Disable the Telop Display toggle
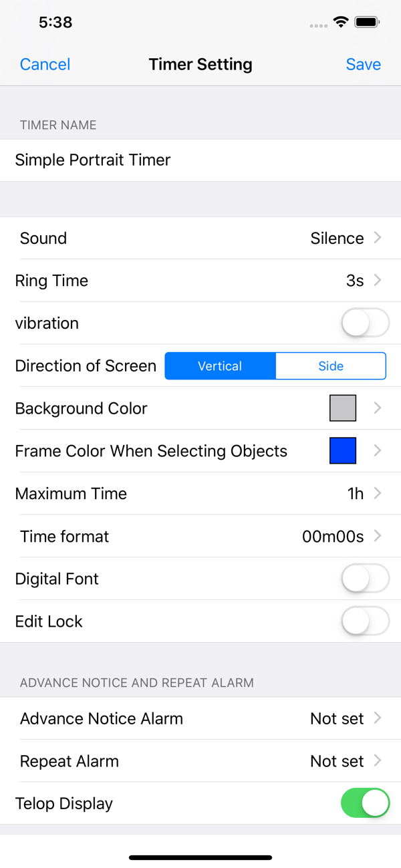 [x=365, y=803]
